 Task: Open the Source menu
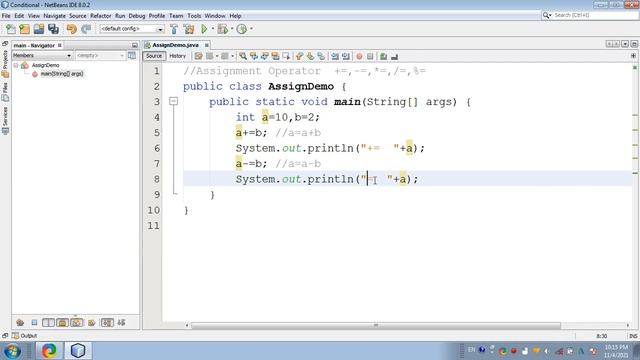78,16
